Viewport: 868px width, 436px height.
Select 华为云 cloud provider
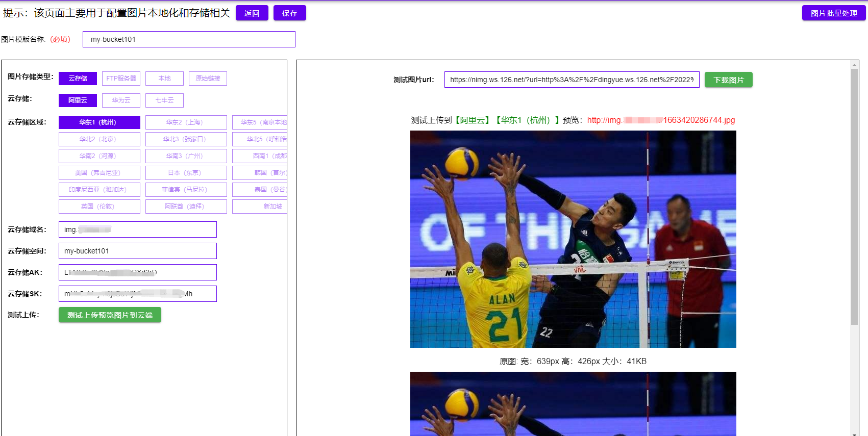[121, 100]
